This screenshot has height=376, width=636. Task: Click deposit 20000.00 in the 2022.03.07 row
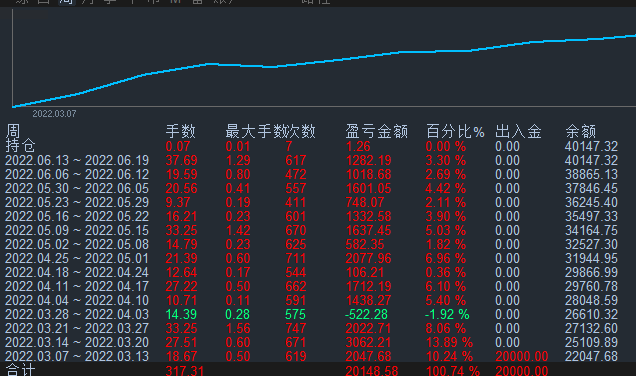click(522, 357)
